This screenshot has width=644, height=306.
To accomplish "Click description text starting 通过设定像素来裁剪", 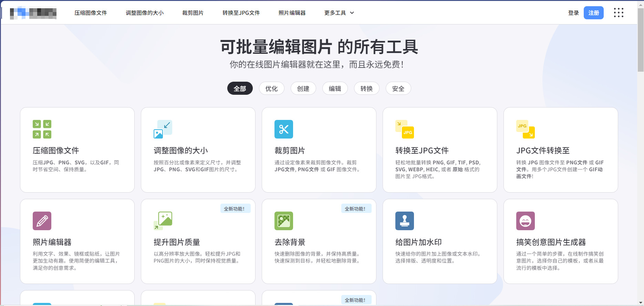I will click(317, 166).
